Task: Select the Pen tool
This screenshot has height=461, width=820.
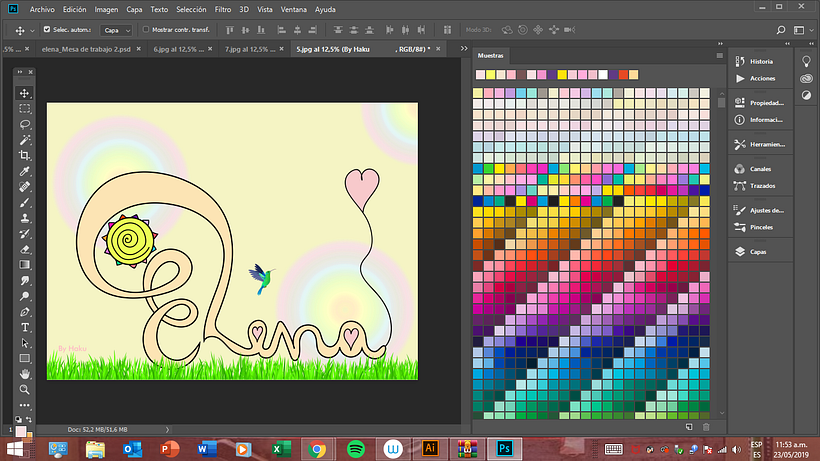Action: [x=25, y=312]
